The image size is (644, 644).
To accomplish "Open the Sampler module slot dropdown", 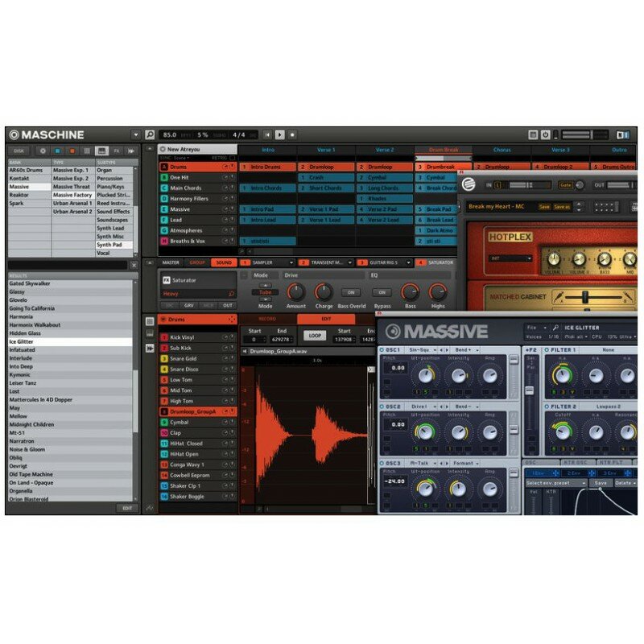I will tap(291, 262).
